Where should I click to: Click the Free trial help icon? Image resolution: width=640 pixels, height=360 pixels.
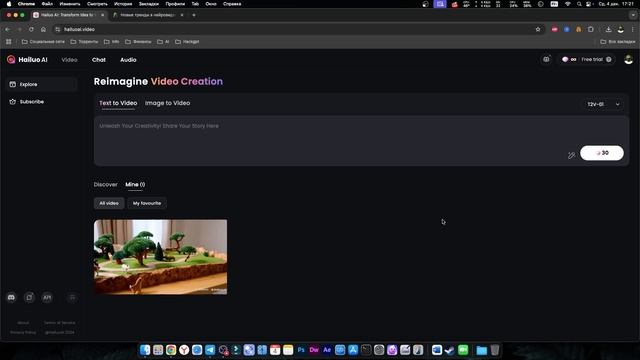click(x=609, y=60)
